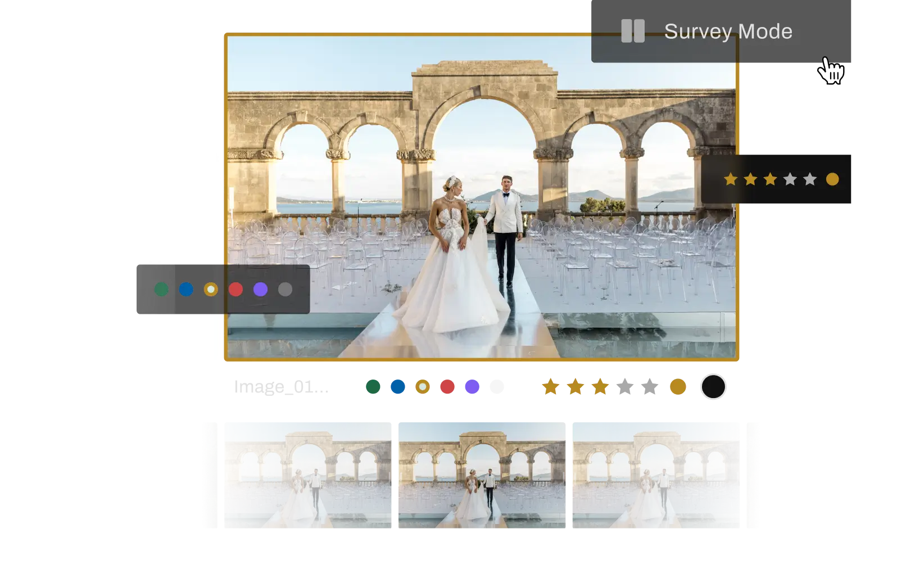The width and height of the screenshot is (924, 587).
Task: Set first star rating below image
Action: pos(551,387)
